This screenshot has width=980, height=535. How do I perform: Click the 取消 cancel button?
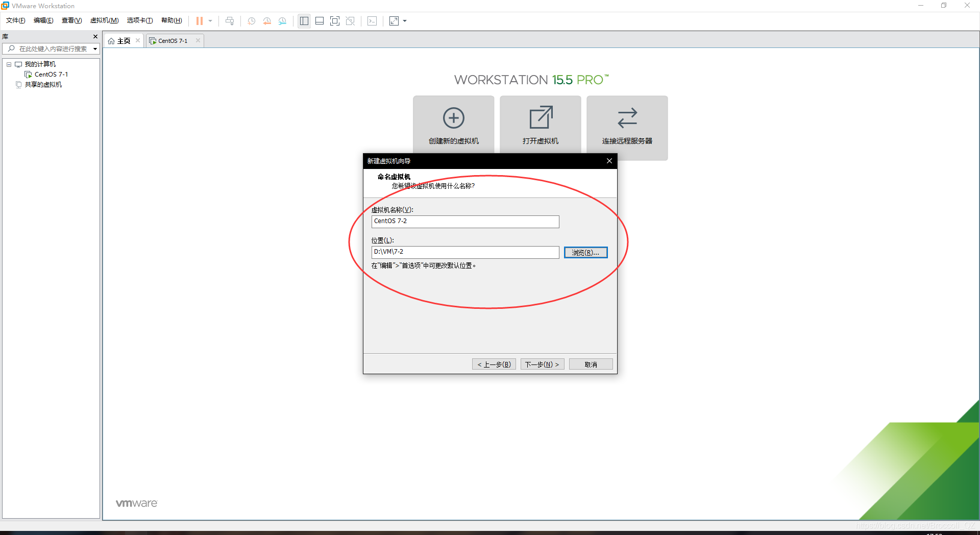coord(591,364)
